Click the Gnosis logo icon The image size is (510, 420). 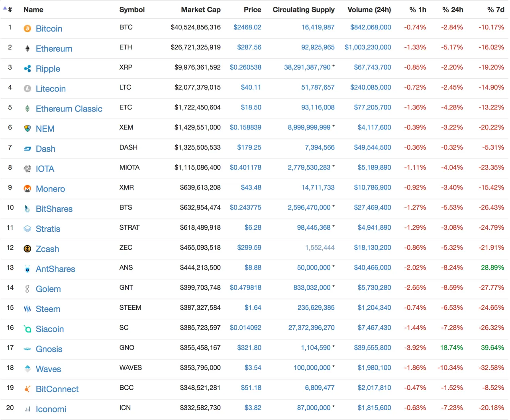27,349
